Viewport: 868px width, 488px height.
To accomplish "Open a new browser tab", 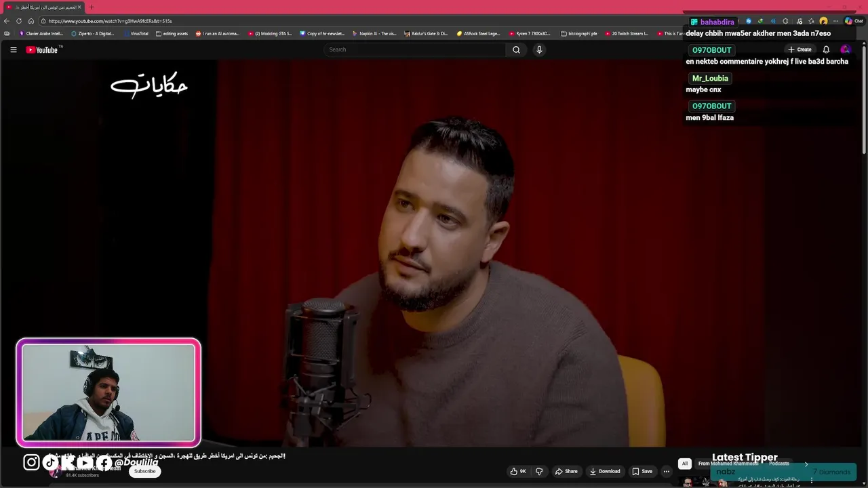I will pos(92,7).
